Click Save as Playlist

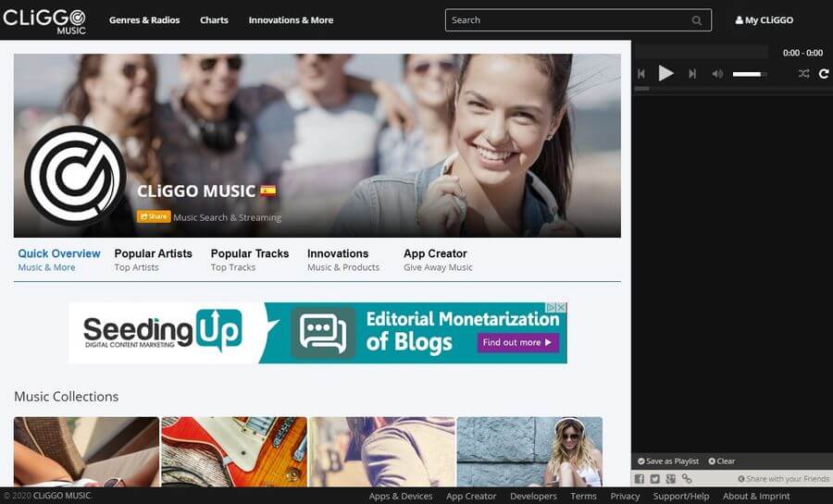pos(667,461)
